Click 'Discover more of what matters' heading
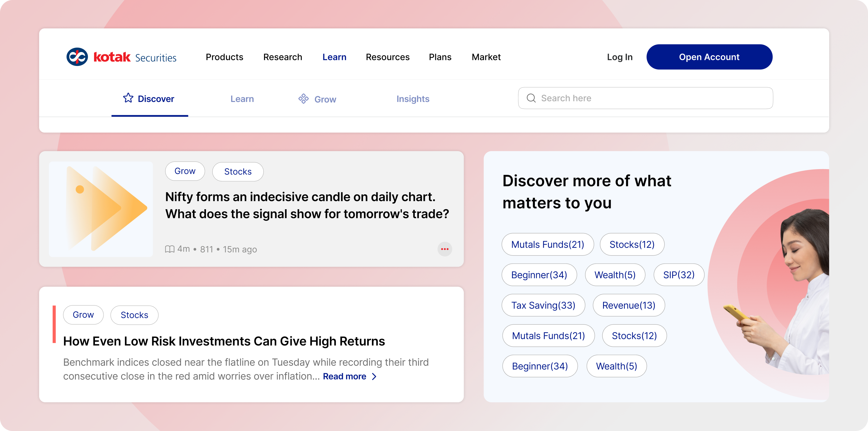868x431 pixels. click(x=587, y=192)
